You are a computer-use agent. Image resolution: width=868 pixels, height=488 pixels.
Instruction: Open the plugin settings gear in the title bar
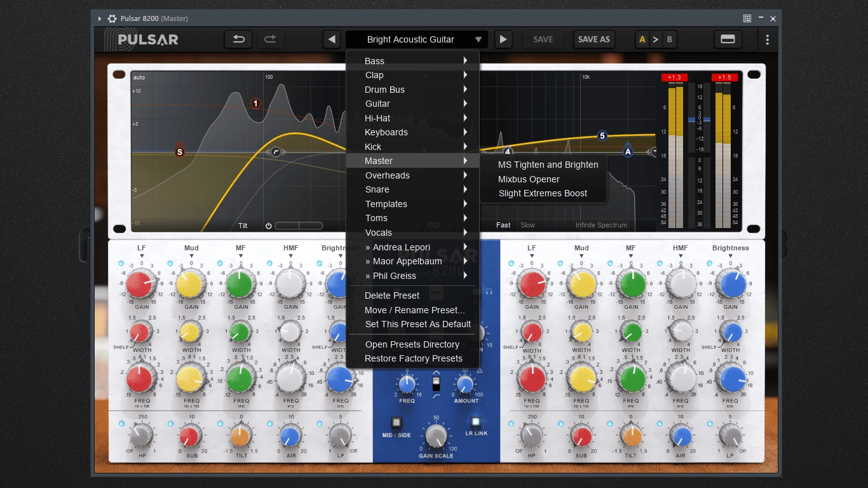point(112,18)
